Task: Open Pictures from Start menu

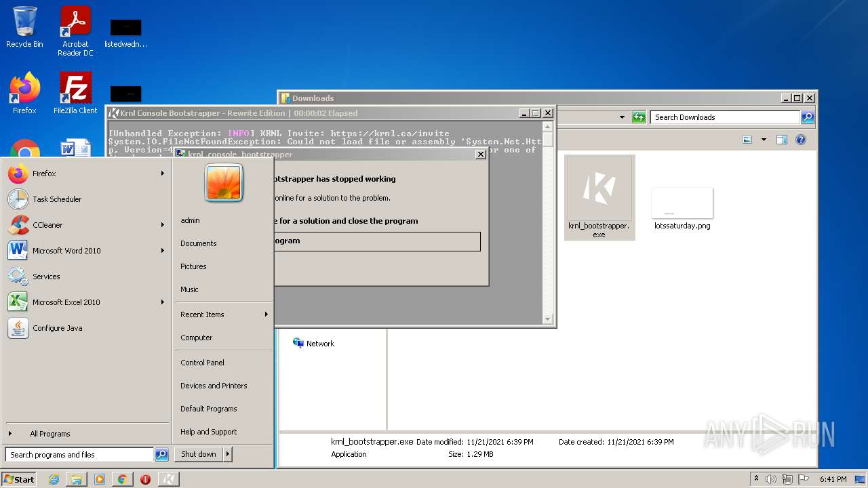Action: click(x=193, y=266)
